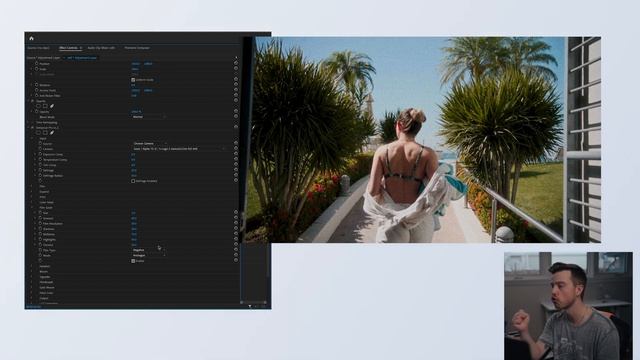Toggle the Rotation animation stopwatch

click(36, 85)
